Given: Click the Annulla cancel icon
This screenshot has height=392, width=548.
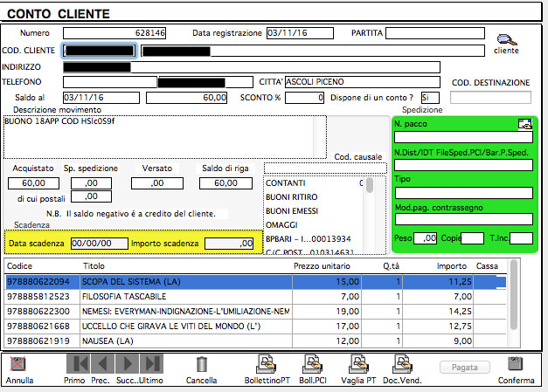Looking at the screenshot, I should (18, 364).
